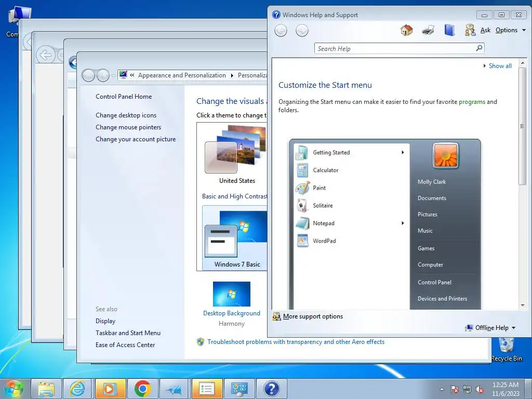The image size is (532, 399).
Task: Switch to Help and Support taskbar icon
Action: click(x=271, y=389)
